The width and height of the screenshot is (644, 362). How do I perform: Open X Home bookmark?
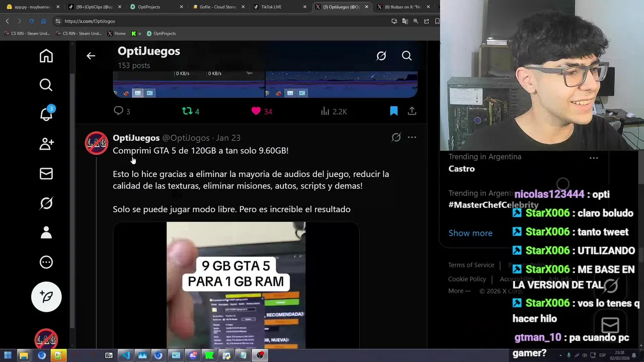[x=117, y=34]
